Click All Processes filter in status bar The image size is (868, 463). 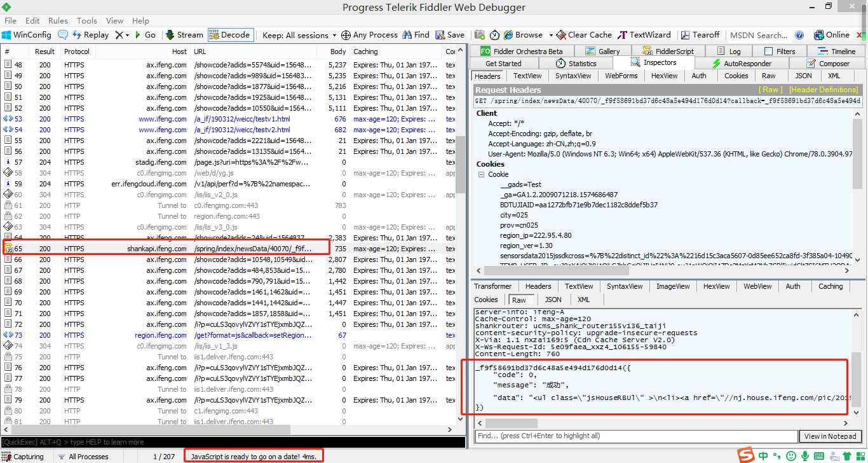click(83, 457)
